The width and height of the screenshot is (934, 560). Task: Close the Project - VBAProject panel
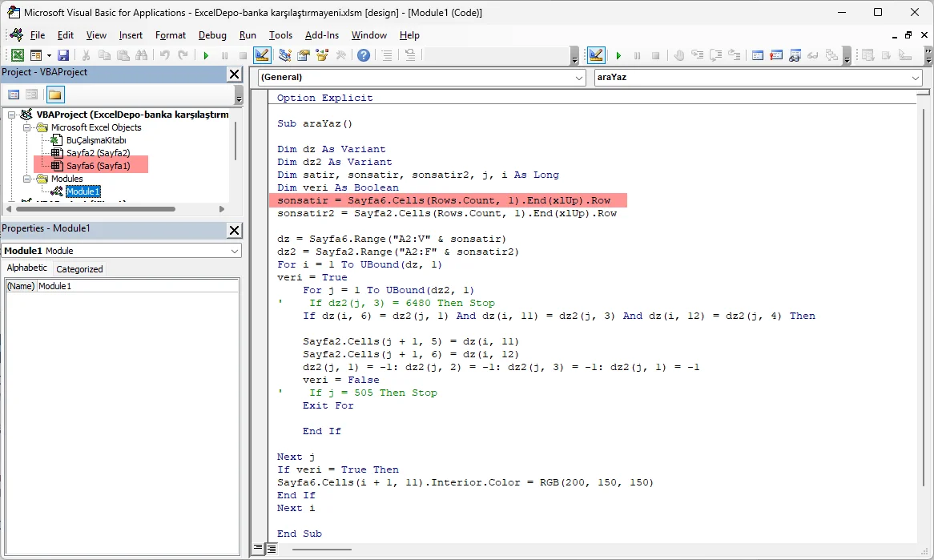click(x=235, y=74)
